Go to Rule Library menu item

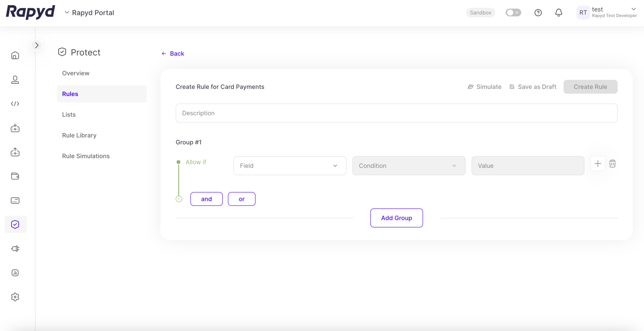[x=79, y=135]
